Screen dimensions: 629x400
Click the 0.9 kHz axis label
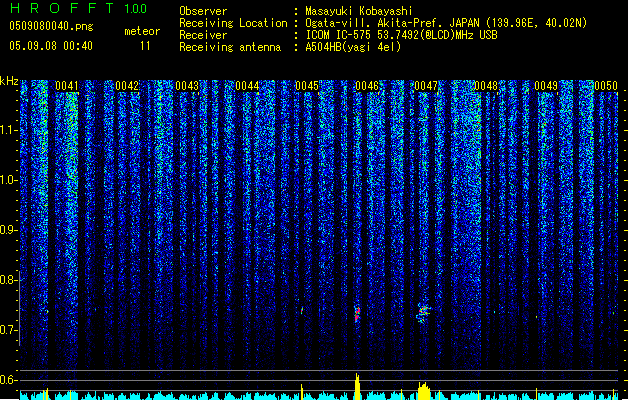8,230
